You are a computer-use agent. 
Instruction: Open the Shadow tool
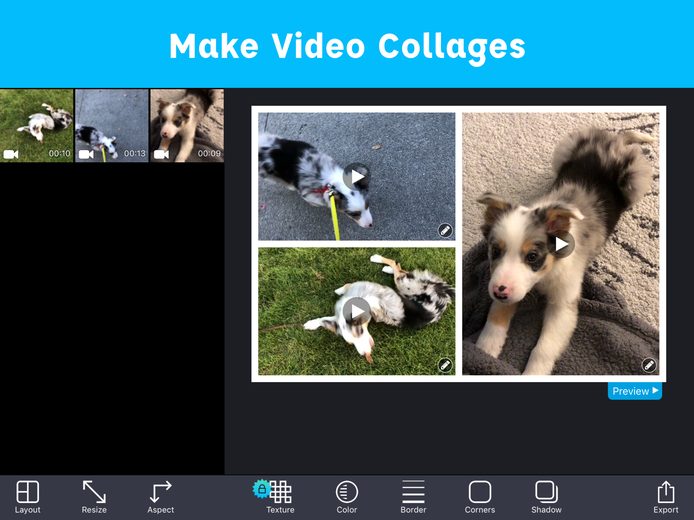point(546,497)
